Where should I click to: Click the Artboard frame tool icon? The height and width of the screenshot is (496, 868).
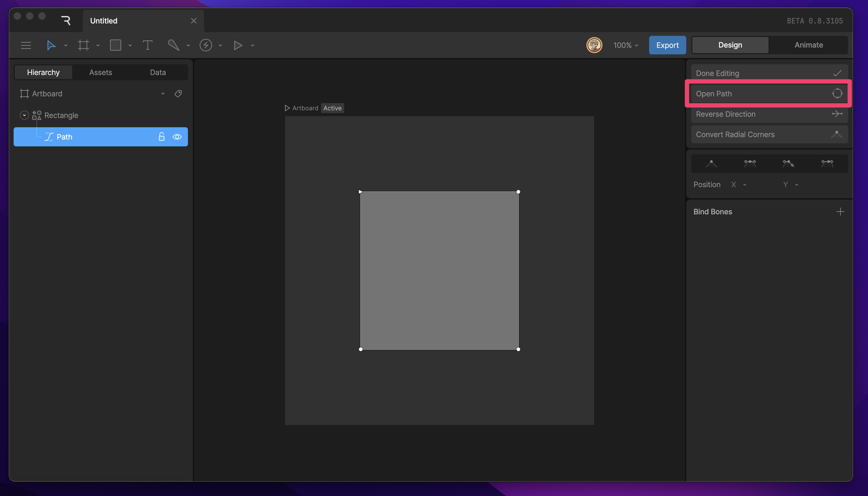click(x=83, y=45)
